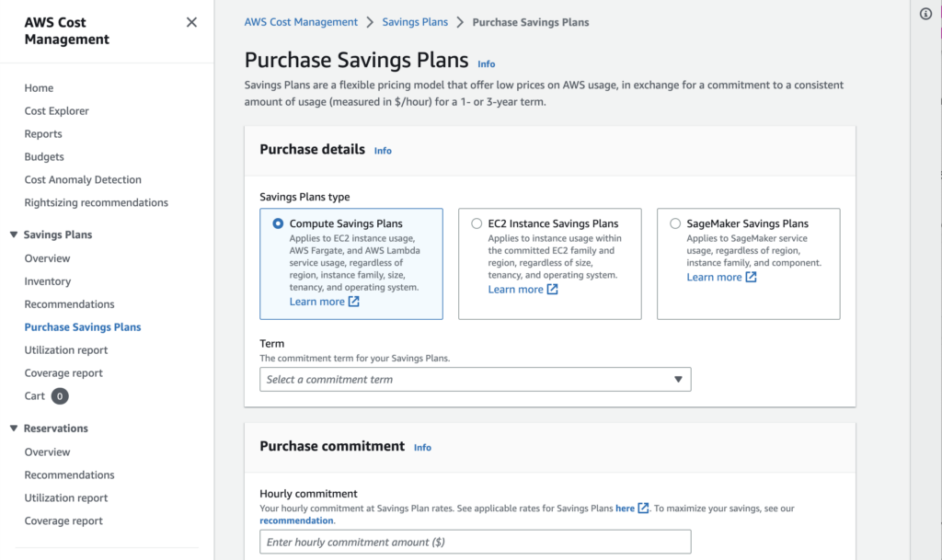Click external link icon beside SageMaker Learn more
Viewport: 942px width, 560px height.
pyautogui.click(x=751, y=277)
